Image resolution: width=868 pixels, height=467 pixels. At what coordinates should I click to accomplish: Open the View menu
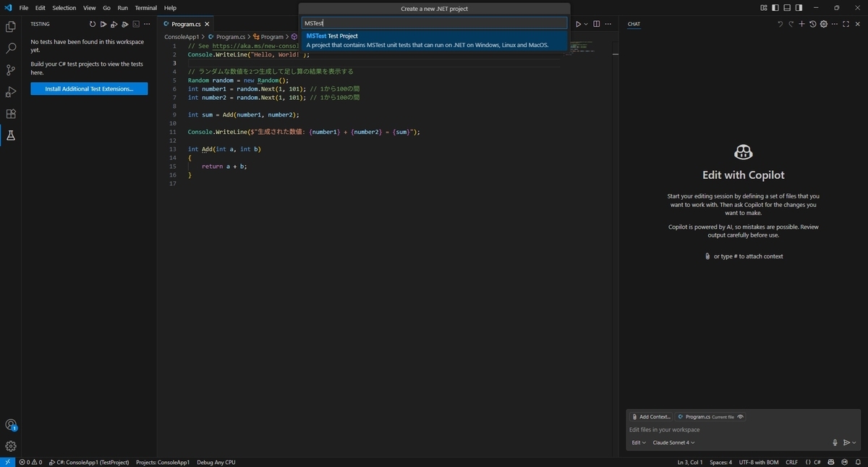[90, 8]
